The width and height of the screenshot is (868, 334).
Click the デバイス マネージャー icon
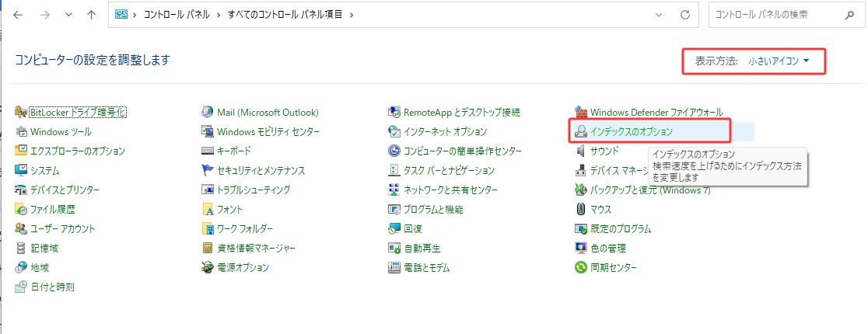tap(581, 170)
